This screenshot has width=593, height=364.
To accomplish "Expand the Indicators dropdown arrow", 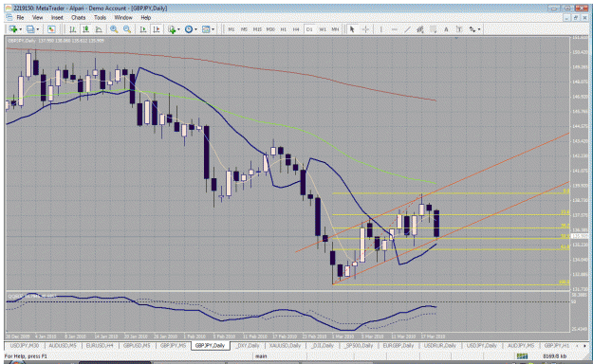I will click(x=178, y=29).
